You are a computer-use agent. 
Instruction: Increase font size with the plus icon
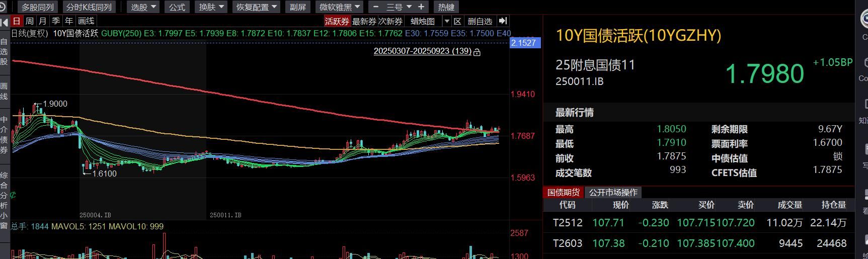click(421, 7)
